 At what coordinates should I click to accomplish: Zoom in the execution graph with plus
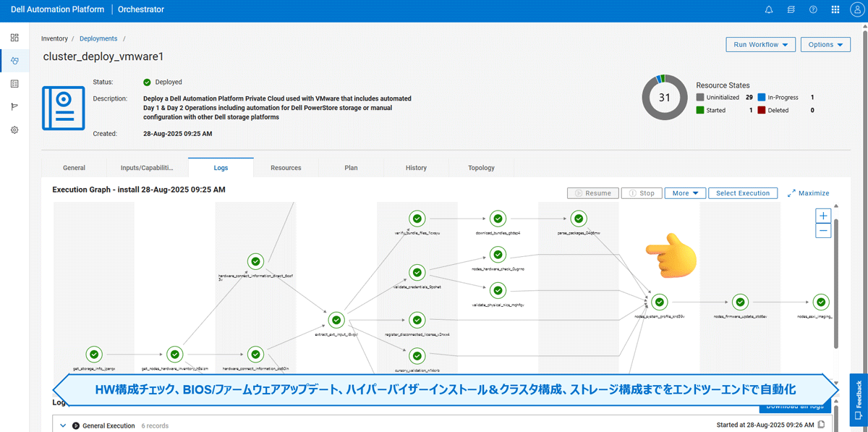pyautogui.click(x=823, y=216)
